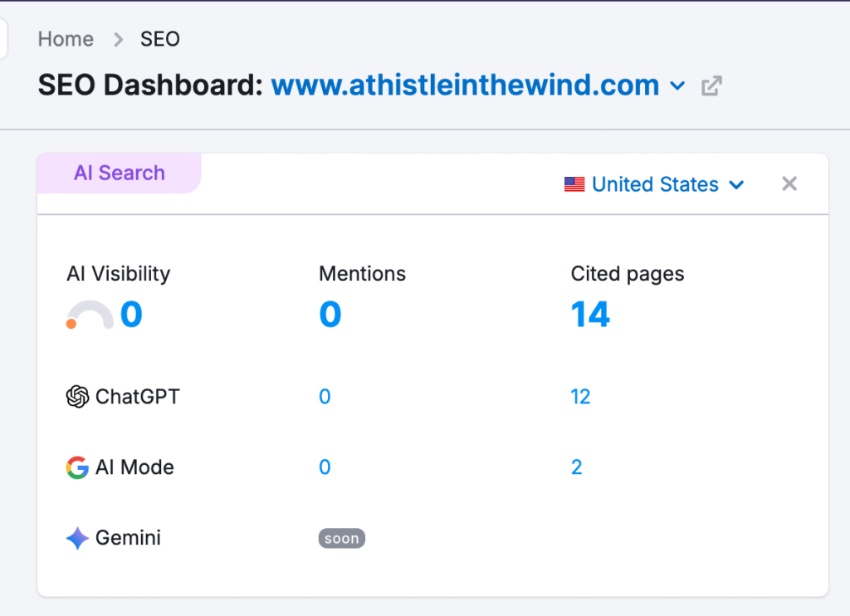
Task: Switch to the AI Search tab
Action: [119, 173]
